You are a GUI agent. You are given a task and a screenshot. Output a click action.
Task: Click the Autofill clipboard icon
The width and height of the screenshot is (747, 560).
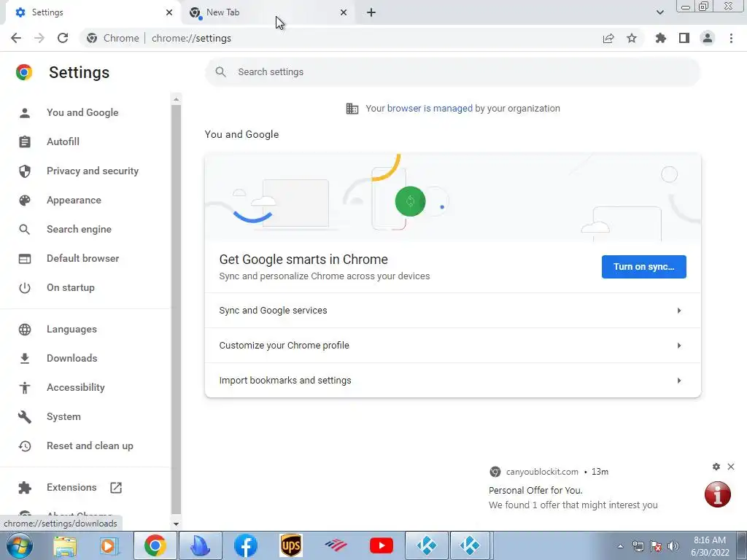(25, 141)
